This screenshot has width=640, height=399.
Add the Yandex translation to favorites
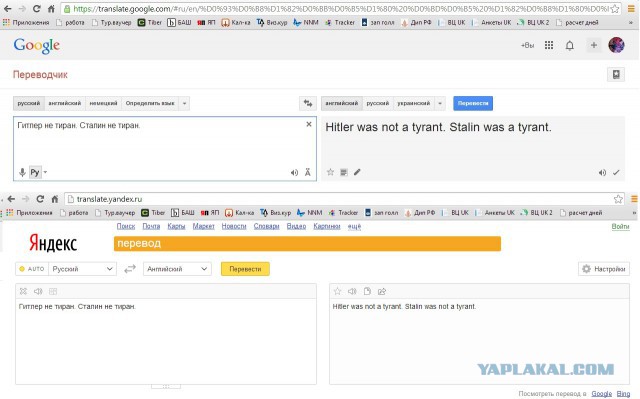[338, 291]
